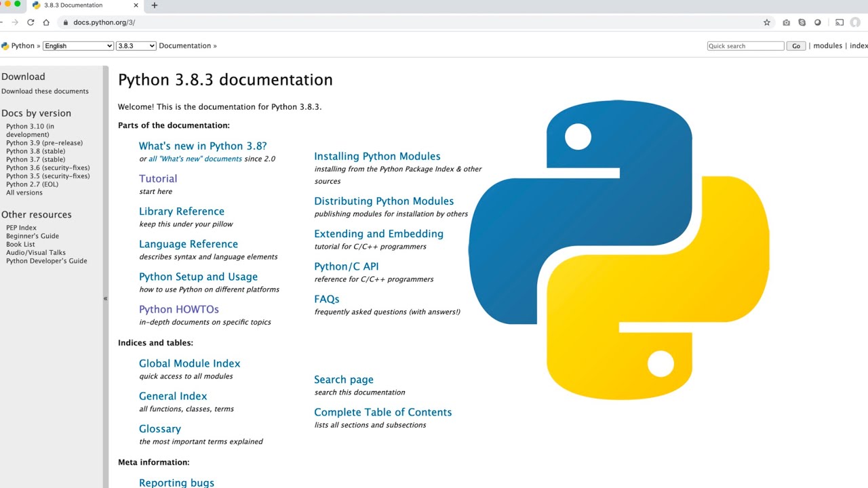Click Python 3.9 (pre-release) in sidebar
The height and width of the screenshot is (488, 868).
[44, 143]
